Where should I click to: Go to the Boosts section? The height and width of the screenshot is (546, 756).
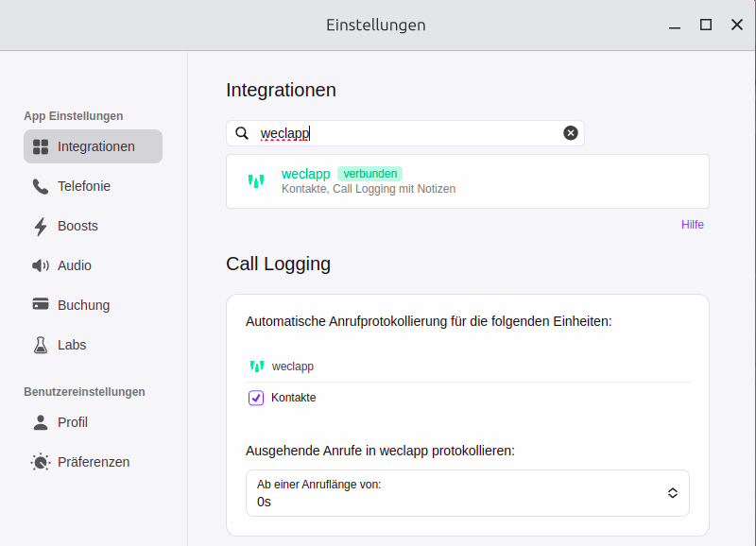93,226
